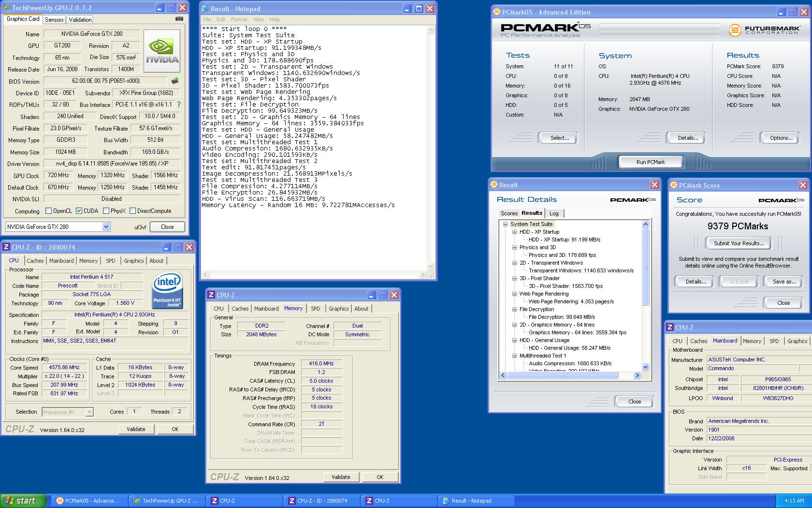812x508 pixels.
Task: Open TechPowerUp GPU-Z taskbar button
Action: coord(167,501)
